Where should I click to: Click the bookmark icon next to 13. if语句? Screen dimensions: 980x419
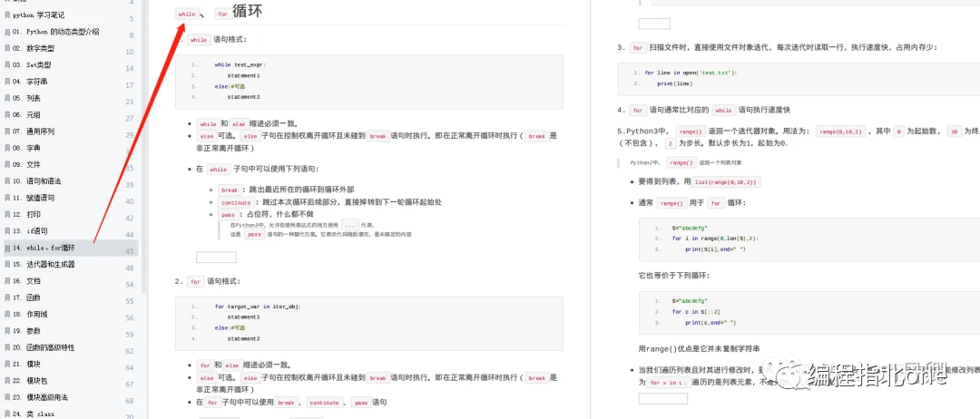pyautogui.click(x=7, y=231)
